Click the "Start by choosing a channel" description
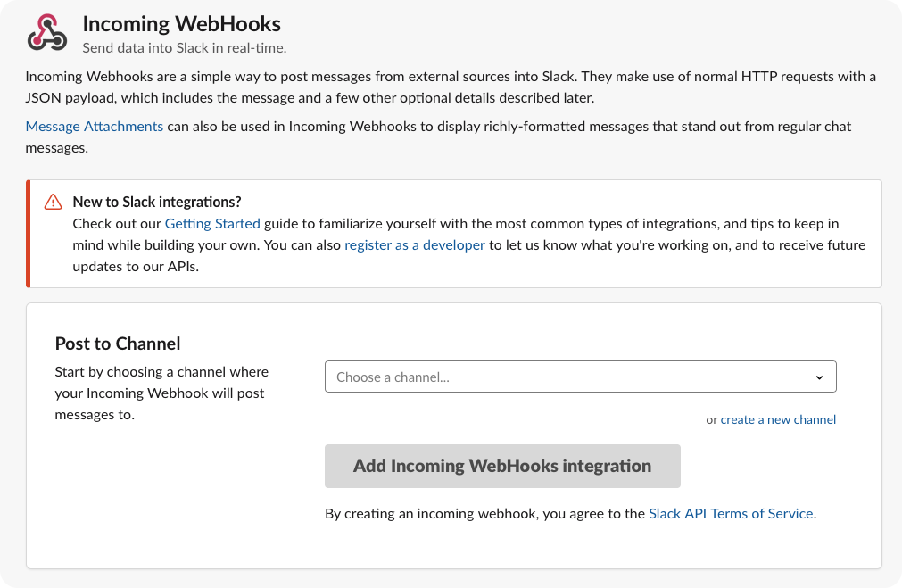The height and width of the screenshot is (588, 902). click(x=161, y=393)
